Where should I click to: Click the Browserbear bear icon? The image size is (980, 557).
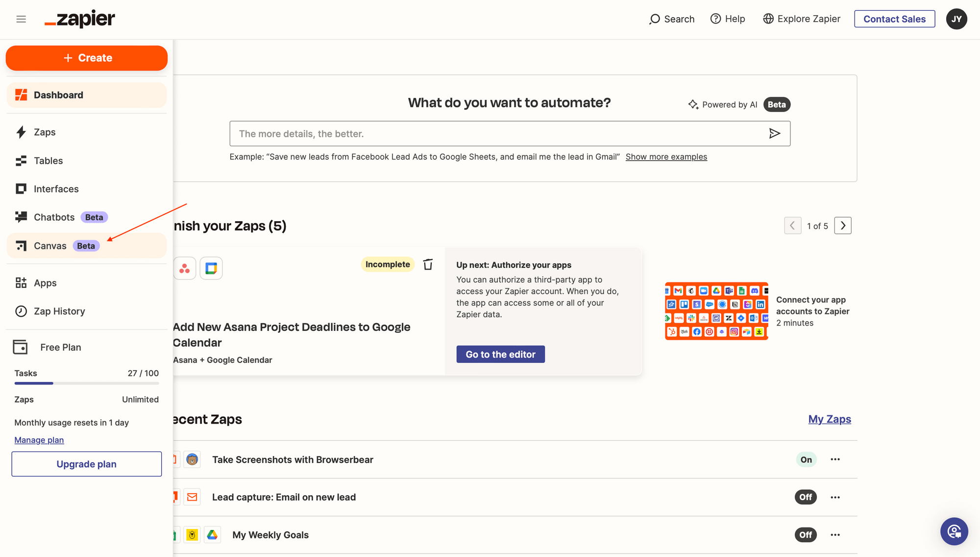point(192,459)
